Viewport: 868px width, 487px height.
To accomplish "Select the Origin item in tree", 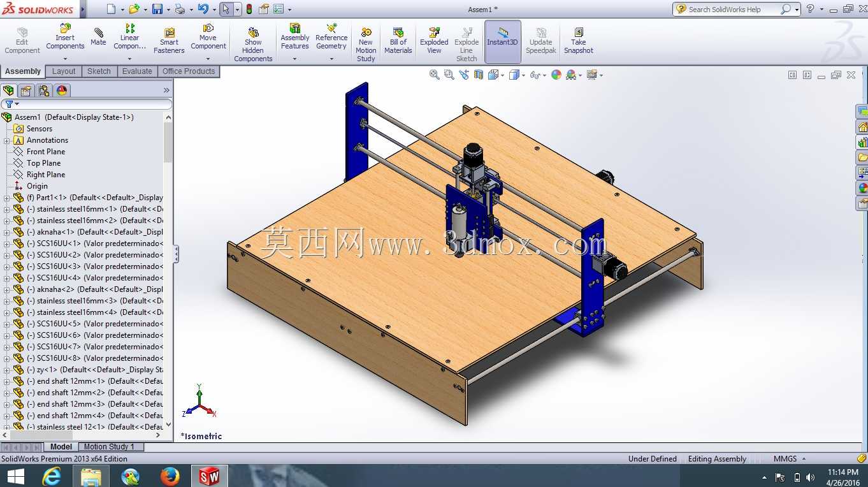I will click(x=37, y=186).
